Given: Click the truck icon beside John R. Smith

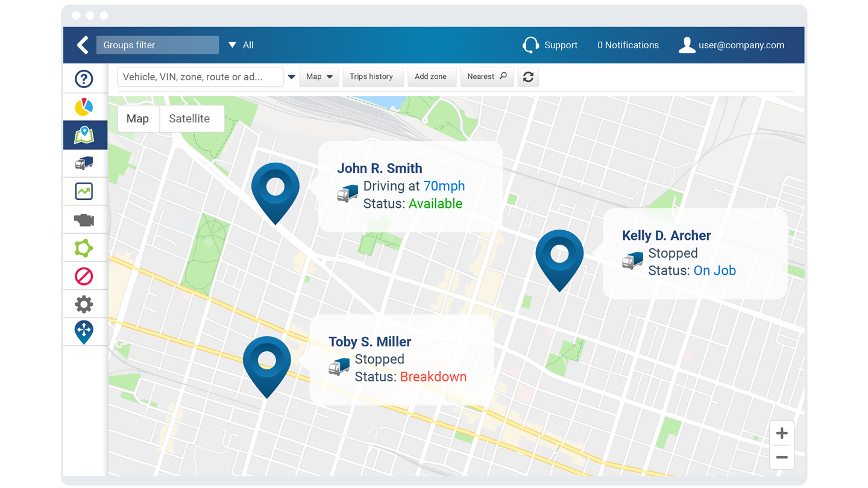Looking at the screenshot, I should coord(347,193).
